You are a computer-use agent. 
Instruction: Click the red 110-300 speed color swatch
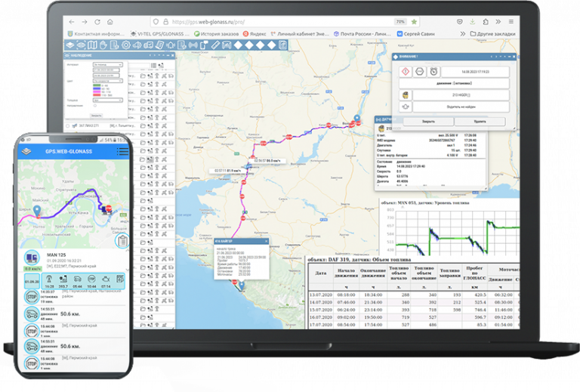click(x=96, y=95)
